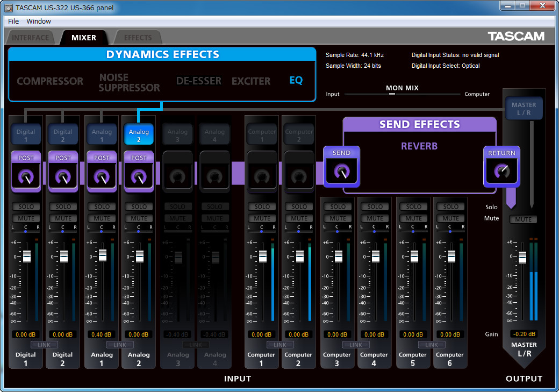
Task: Mute the Computer 4 channel
Action: tap(375, 218)
